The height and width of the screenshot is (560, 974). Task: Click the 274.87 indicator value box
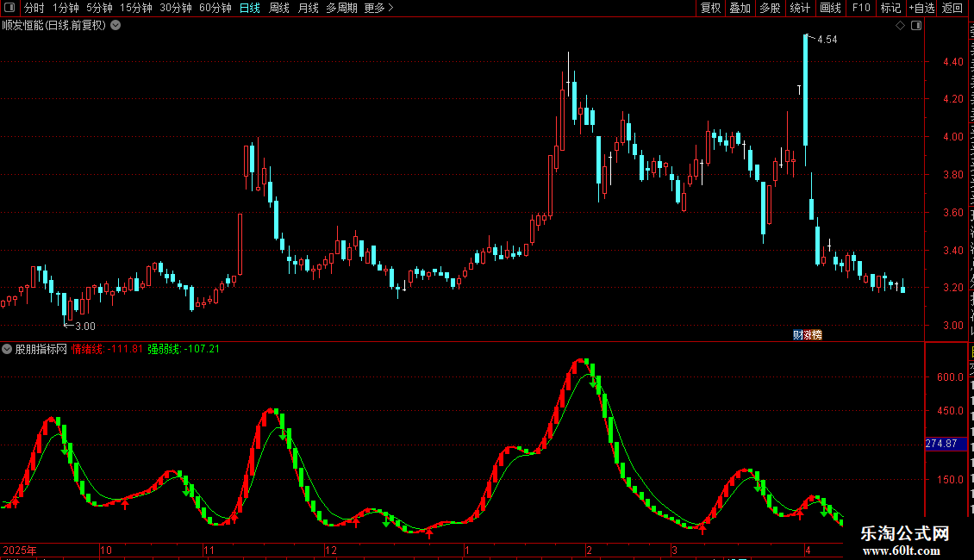click(946, 444)
